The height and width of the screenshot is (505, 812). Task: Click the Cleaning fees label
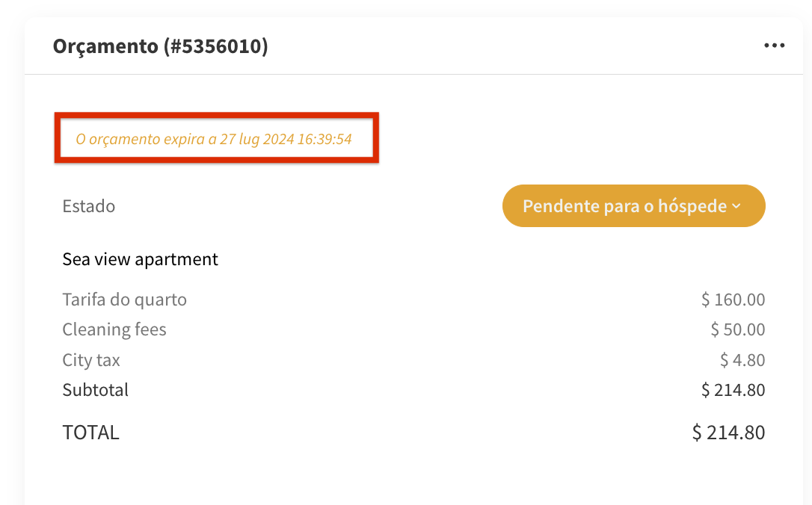point(114,329)
